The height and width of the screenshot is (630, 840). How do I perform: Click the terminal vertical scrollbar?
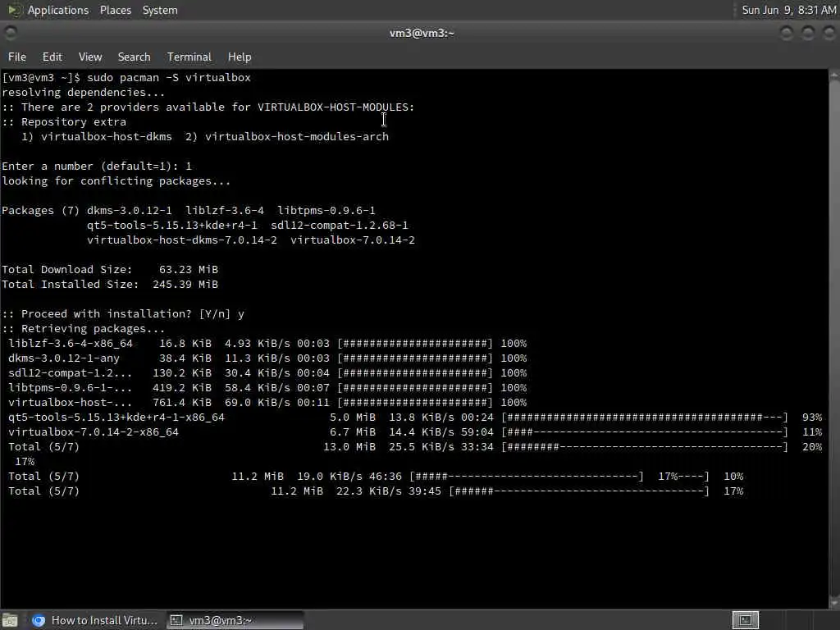coord(834,339)
